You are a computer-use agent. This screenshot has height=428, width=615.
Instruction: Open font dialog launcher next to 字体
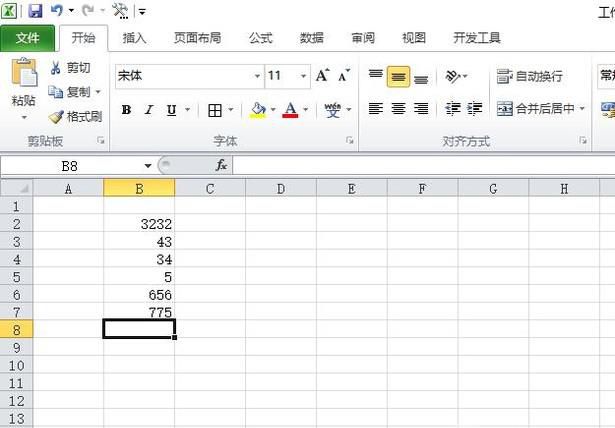[350, 140]
